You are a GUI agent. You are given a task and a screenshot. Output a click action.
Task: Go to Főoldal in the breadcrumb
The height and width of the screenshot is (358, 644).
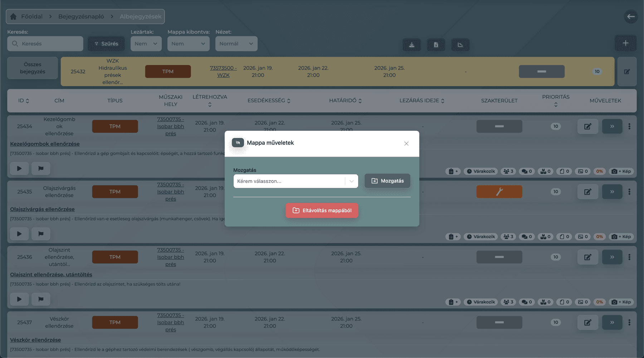point(27,16)
